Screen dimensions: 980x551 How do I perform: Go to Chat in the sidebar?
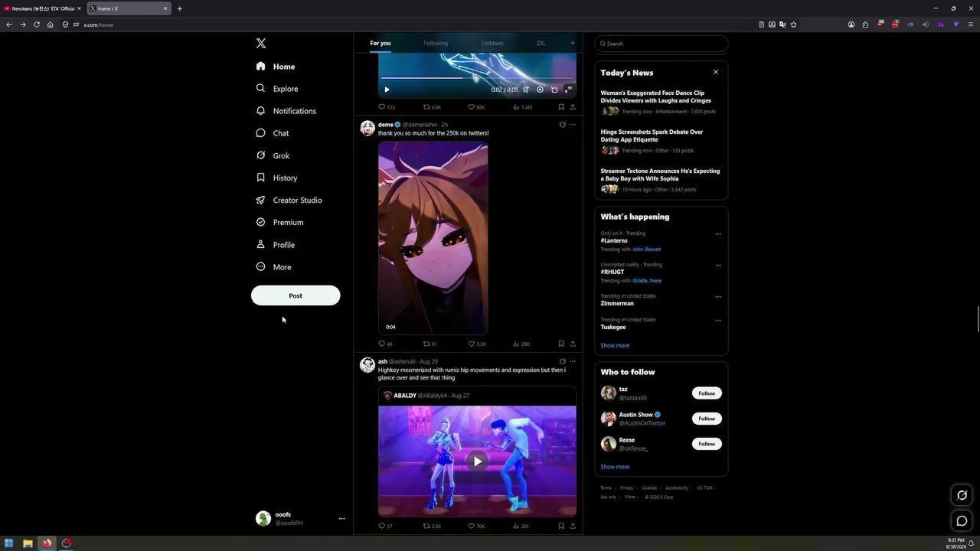(273, 133)
